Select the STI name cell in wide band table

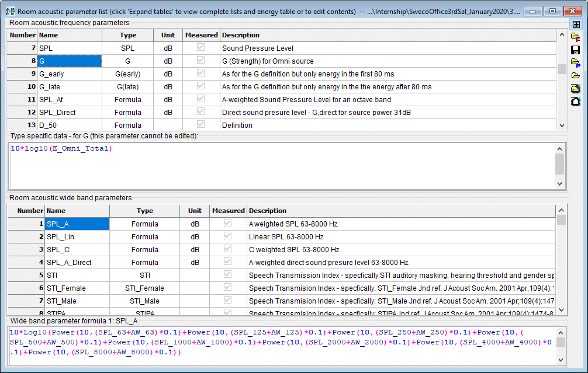click(x=77, y=276)
